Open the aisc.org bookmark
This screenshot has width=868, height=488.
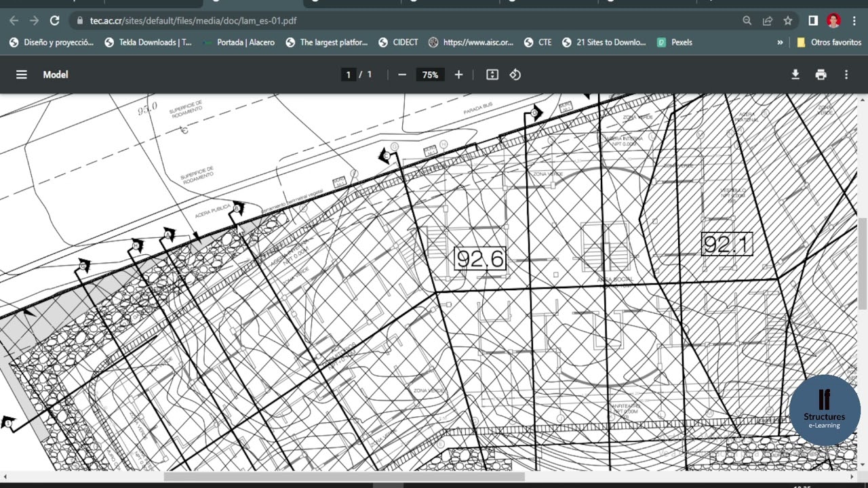(471, 42)
